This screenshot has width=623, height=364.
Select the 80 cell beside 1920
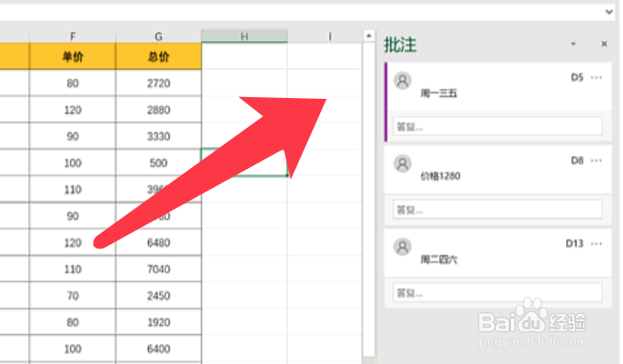[73, 322]
